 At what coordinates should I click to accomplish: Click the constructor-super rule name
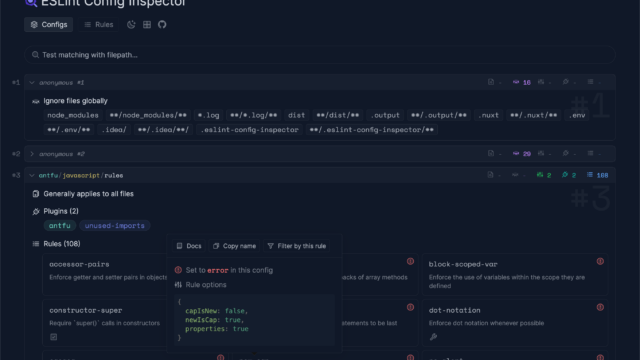click(x=86, y=310)
